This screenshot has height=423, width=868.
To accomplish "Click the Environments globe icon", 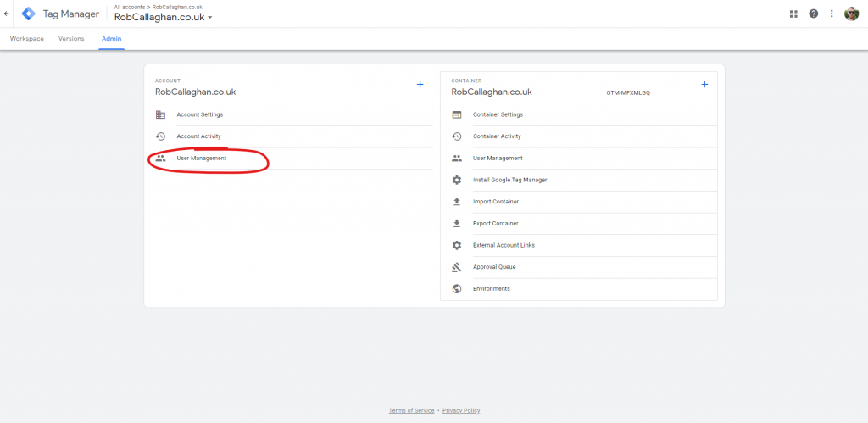I will pyautogui.click(x=457, y=288).
